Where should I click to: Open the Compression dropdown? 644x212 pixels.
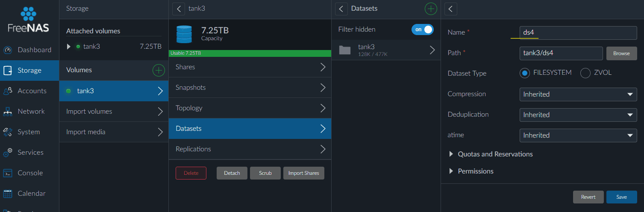pyautogui.click(x=578, y=94)
